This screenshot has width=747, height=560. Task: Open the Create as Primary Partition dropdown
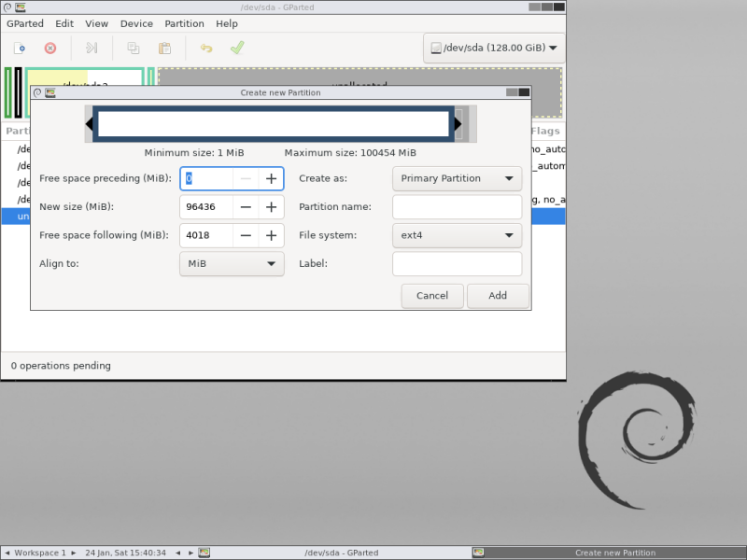pos(457,178)
